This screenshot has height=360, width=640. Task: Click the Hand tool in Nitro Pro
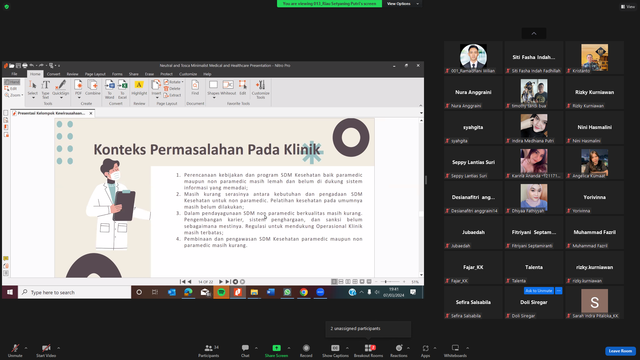(12, 82)
